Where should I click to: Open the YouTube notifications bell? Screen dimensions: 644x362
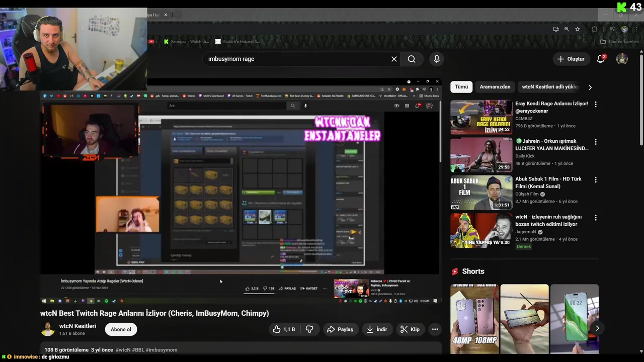point(601,59)
